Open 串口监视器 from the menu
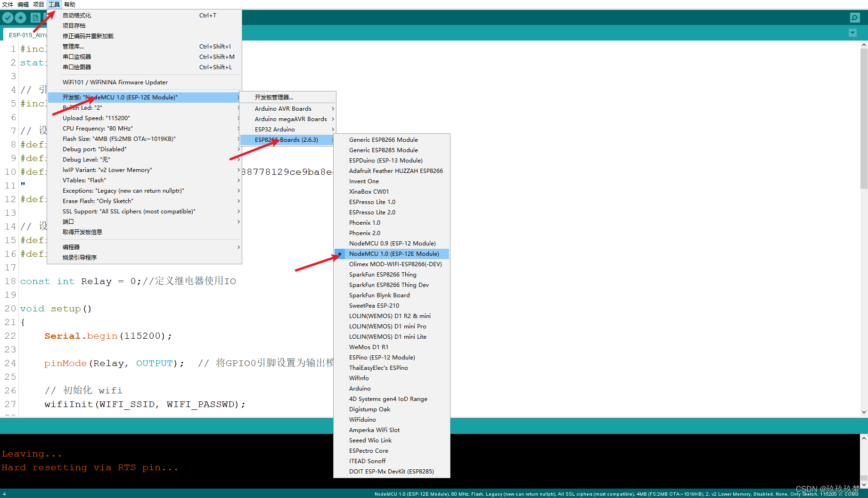Image resolution: width=868 pixels, height=498 pixels. (144, 57)
